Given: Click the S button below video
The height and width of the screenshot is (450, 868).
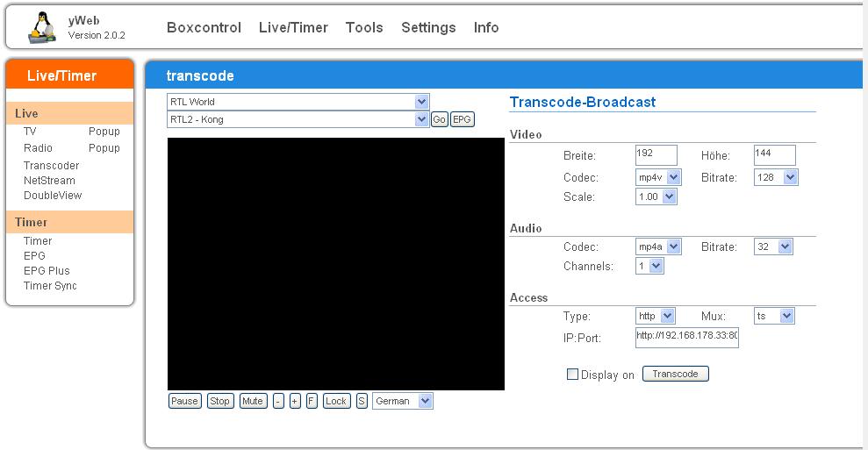Looking at the screenshot, I should pyautogui.click(x=362, y=401).
